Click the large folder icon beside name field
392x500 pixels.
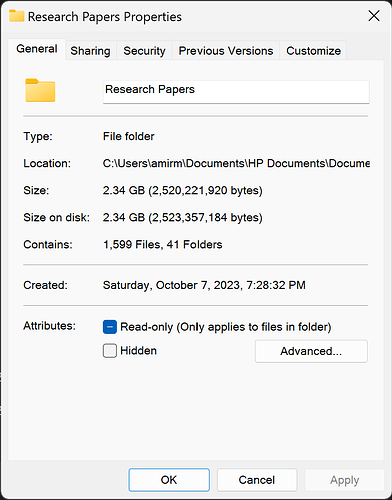40,90
